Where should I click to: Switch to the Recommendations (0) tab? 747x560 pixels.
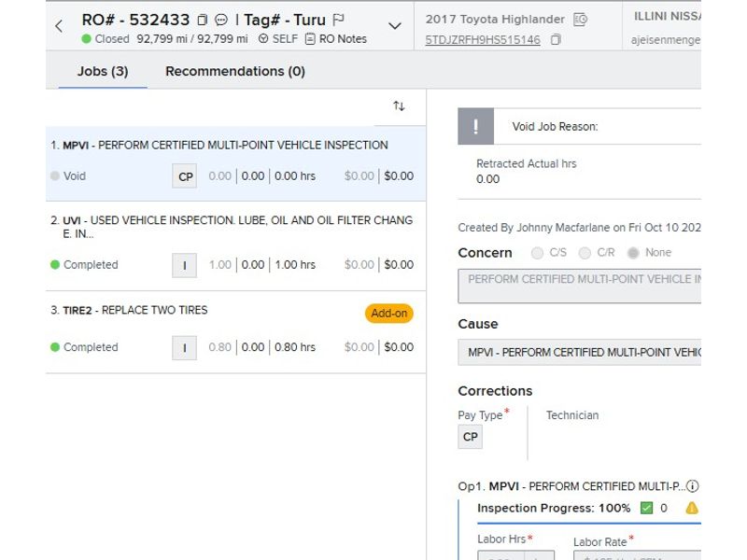coord(235,71)
